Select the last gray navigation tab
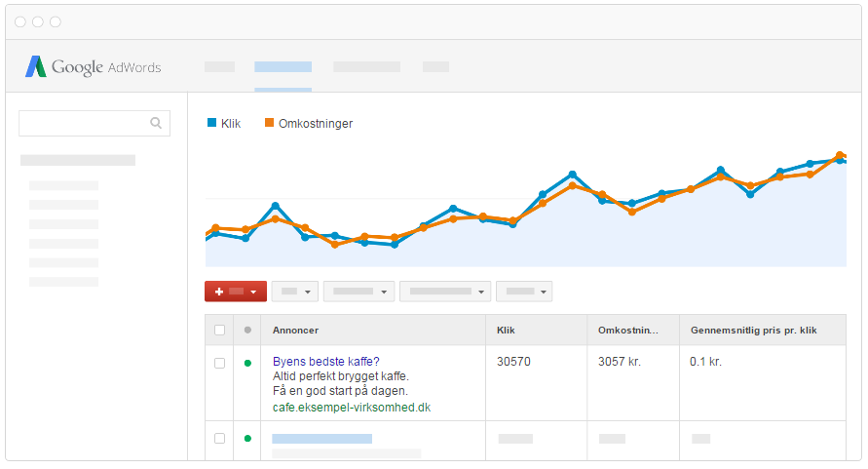 coord(435,67)
